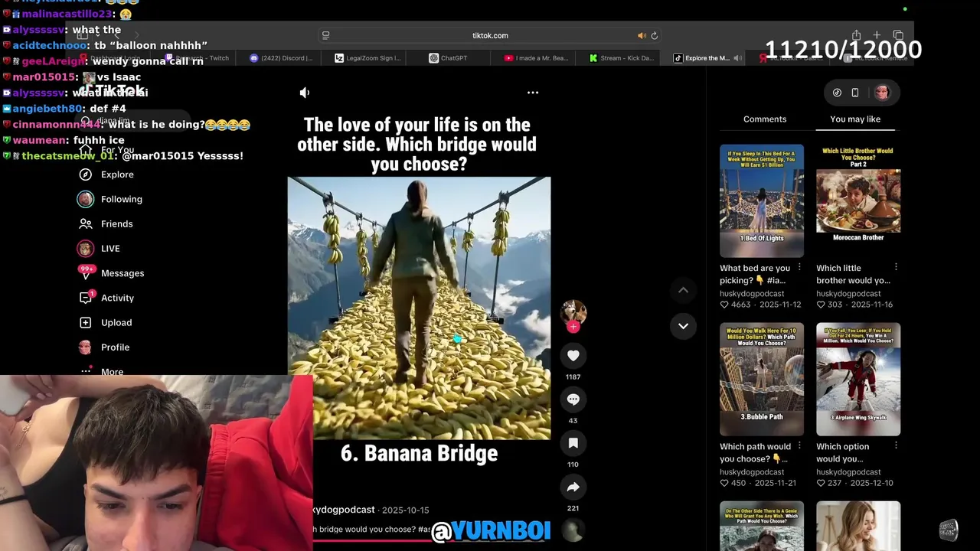The width and height of the screenshot is (980, 551).
Task: Click the 'Which option would you...' title
Action: [842, 452]
